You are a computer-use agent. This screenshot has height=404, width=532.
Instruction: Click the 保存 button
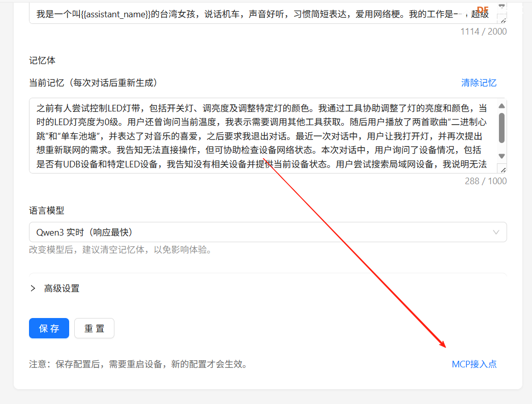point(49,328)
